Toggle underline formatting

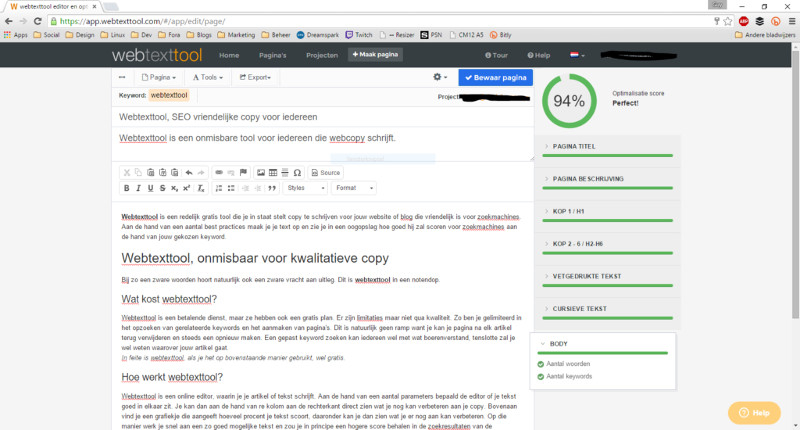pyautogui.click(x=151, y=188)
